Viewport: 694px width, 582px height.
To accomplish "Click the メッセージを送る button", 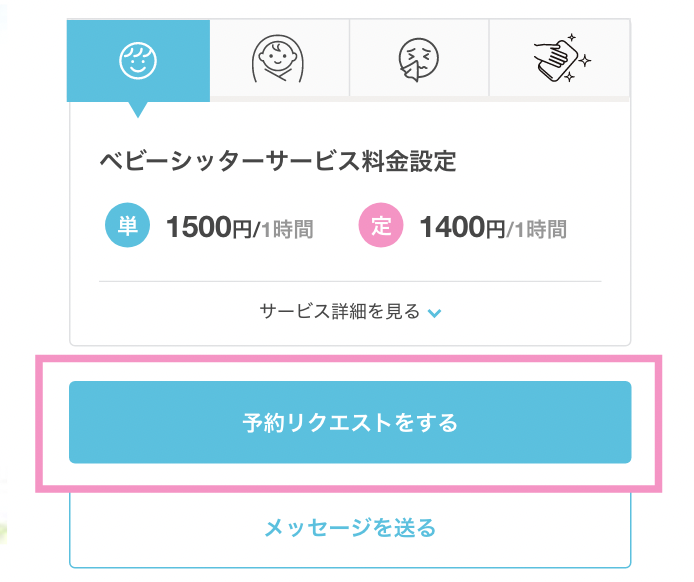I will tap(350, 529).
